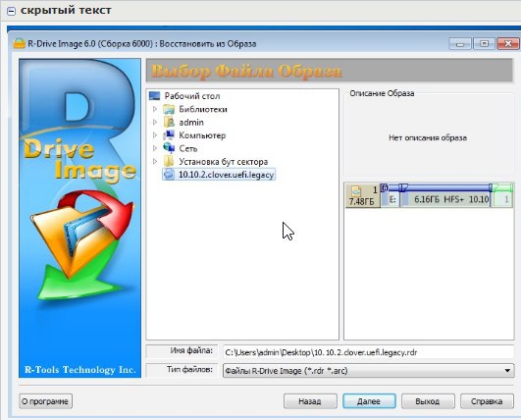Expand the Библиотеки tree node
The width and height of the screenshot is (521, 420).
(x=155, y=109)
